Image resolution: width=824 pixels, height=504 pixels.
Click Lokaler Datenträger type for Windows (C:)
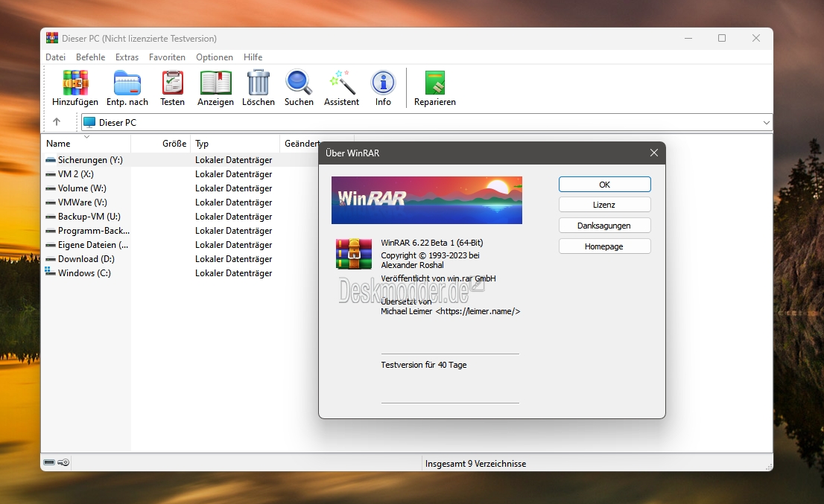click(234, 273)
